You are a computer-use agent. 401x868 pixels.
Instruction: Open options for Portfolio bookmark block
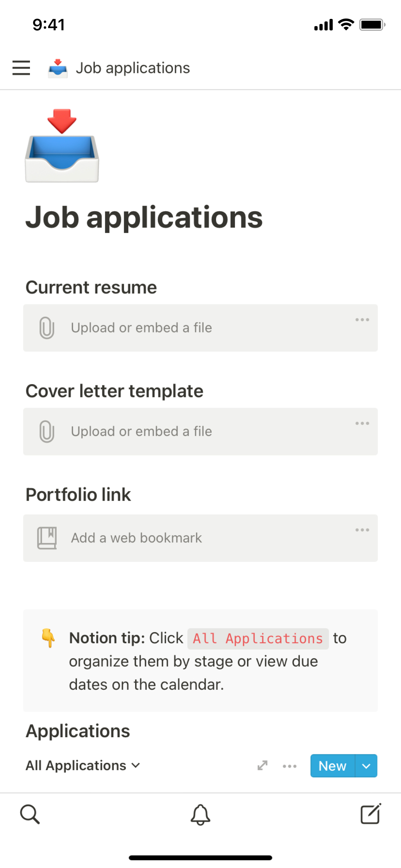(x=362, y=530)
